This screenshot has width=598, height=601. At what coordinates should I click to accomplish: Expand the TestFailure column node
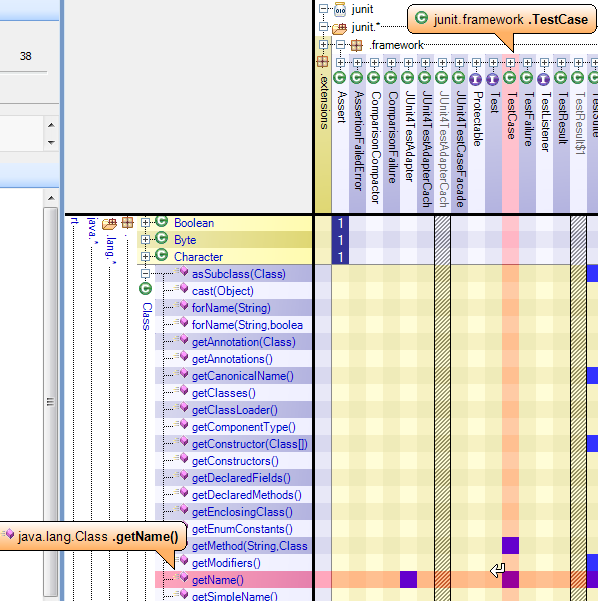[x=527, y=62]
